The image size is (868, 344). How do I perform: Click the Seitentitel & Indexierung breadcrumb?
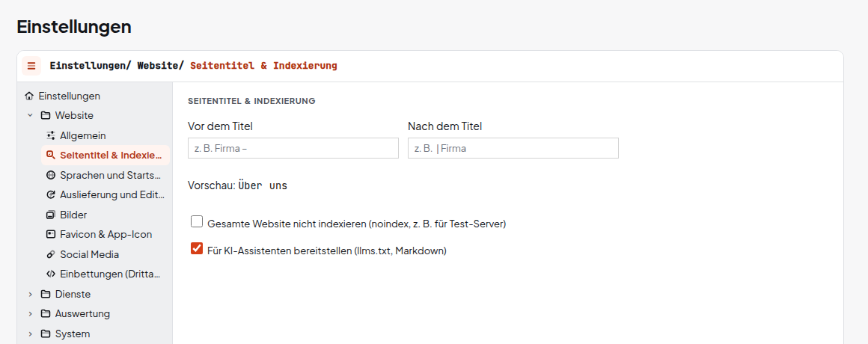[263, 66]
